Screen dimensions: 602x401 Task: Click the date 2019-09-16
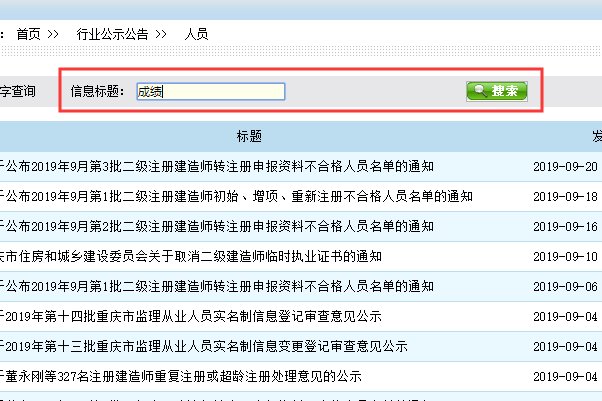pos(565,227)
